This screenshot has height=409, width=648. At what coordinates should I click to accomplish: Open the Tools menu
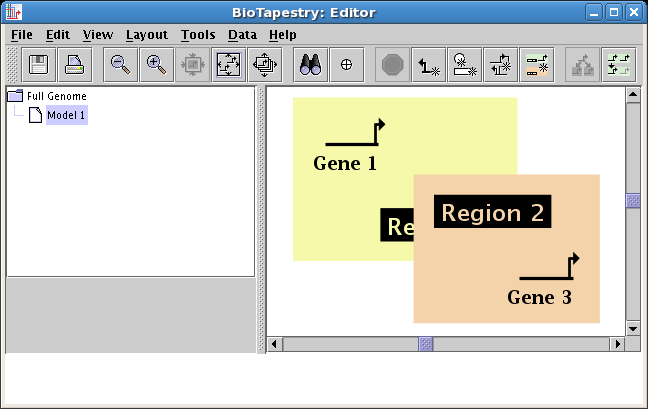[x=197, y=34]
